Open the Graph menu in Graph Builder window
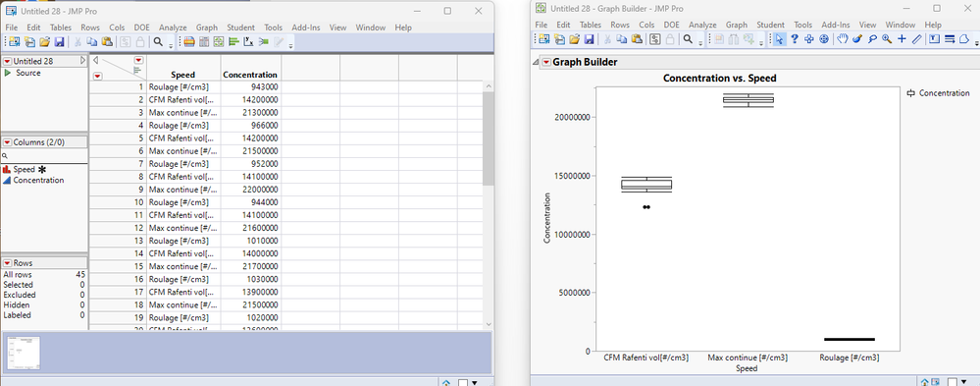The height and width of the screenshot is (386, 980). pyautogui.click(x=737, y=25)
